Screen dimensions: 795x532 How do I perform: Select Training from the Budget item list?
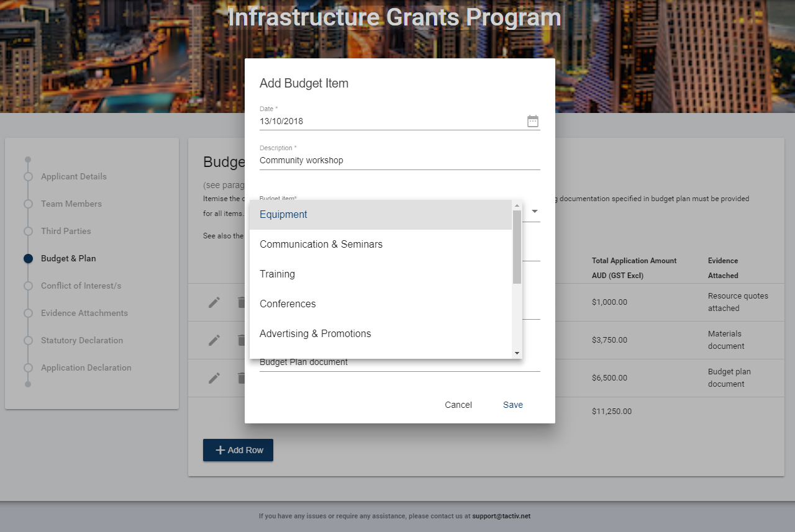pos(277,274)
